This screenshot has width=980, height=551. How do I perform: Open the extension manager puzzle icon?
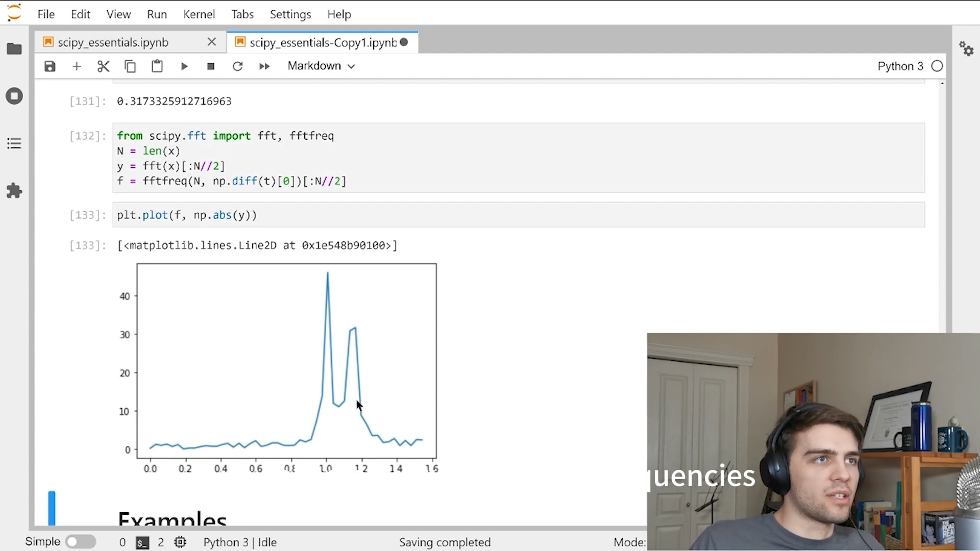14,191
